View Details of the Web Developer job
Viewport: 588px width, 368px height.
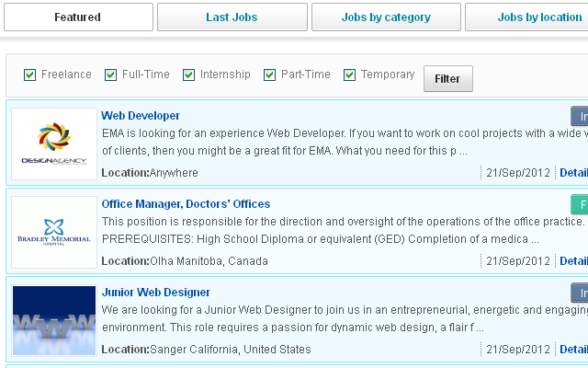[x=573, y=173]
